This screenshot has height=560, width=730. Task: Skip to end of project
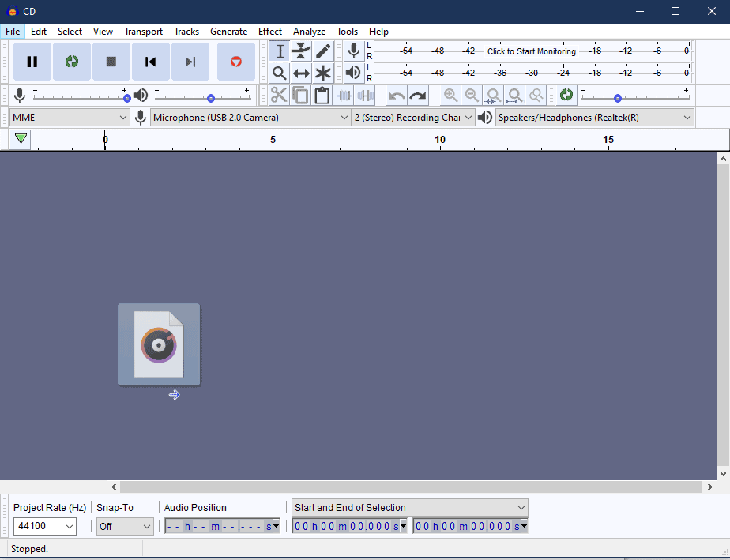190,62
